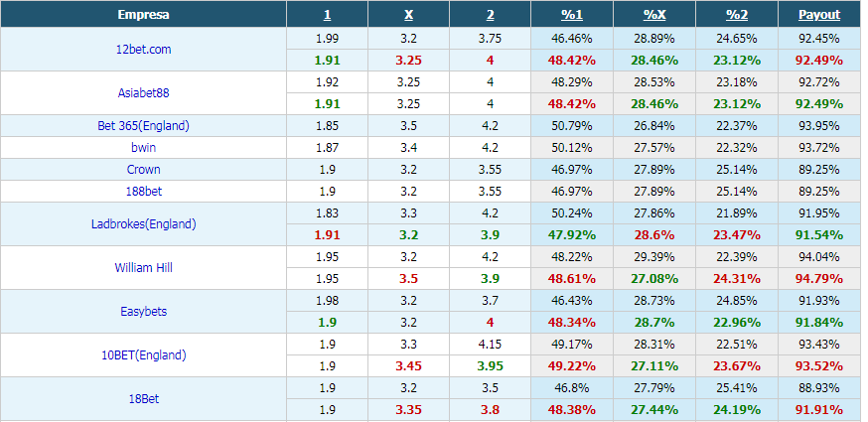The height and width of the screenshot is (422, 868).
Task: Open the Crown bookmaker link
Action: (x=143, y=170)
